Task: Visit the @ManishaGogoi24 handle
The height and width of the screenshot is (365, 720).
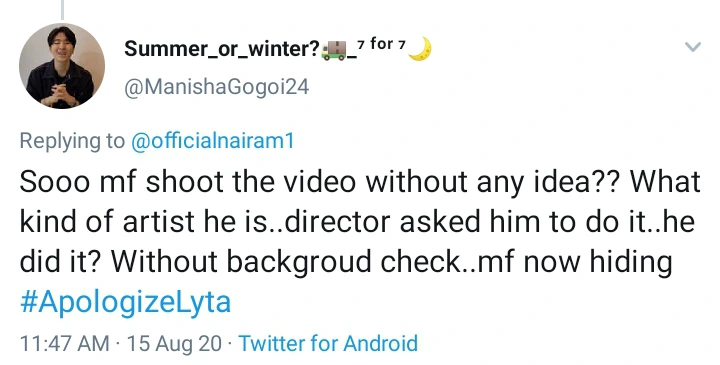Action: 217,87
